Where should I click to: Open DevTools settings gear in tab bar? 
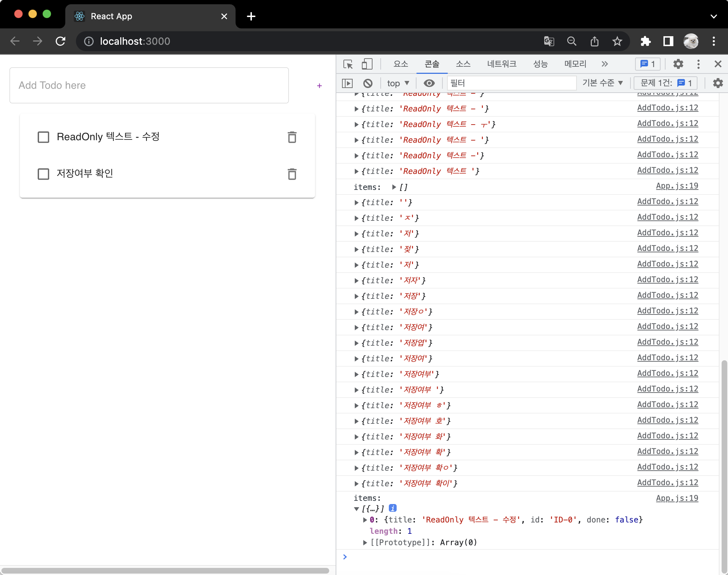[678, 64]
